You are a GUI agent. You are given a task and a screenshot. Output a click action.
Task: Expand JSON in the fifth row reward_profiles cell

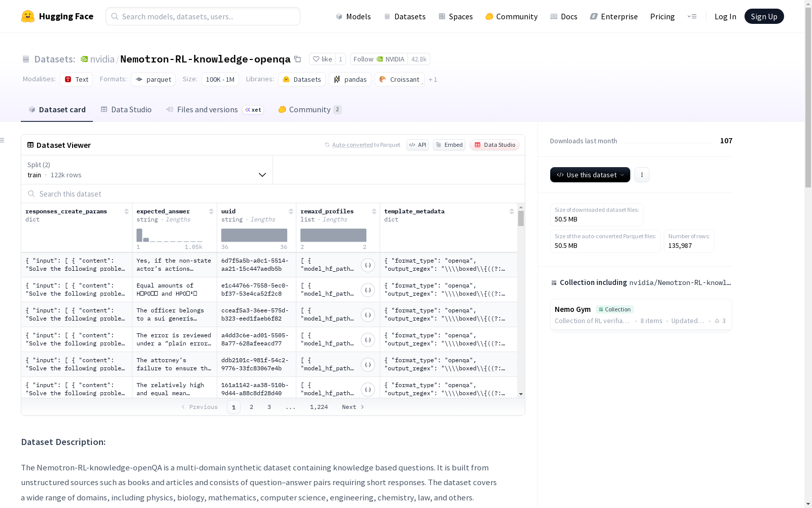click(368, 365)
